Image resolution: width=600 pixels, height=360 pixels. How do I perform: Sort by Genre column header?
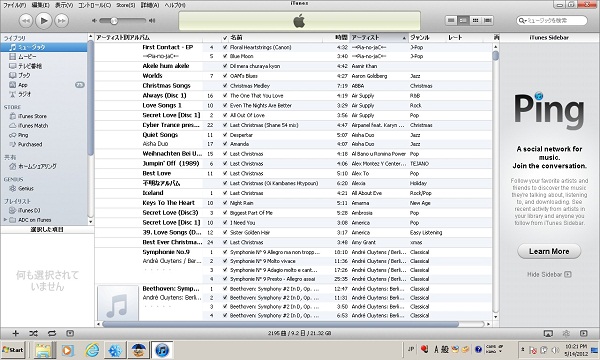pyautogui.click(x=427, y=37)
